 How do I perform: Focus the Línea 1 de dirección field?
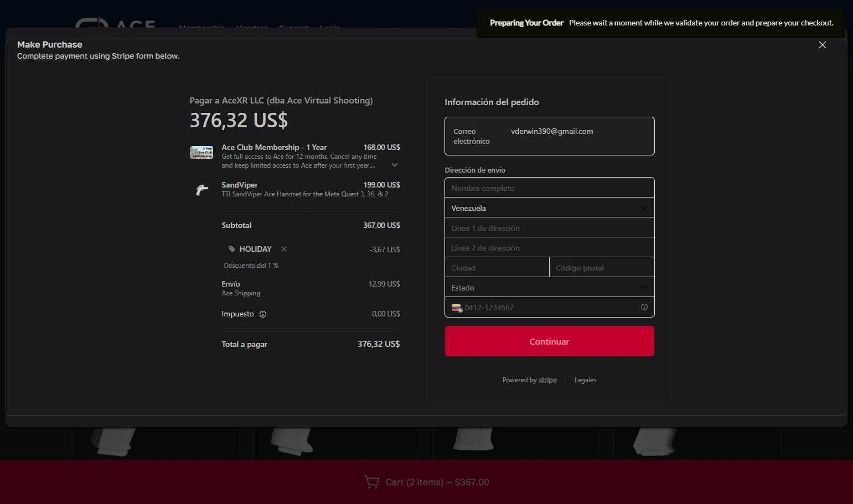pyautogui.click(x=550, y=227)
